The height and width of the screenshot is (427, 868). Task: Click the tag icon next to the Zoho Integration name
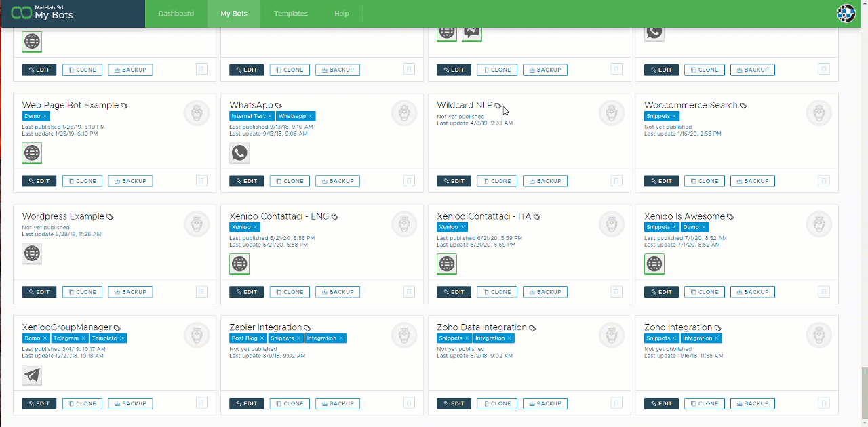[x=718, y=328]
